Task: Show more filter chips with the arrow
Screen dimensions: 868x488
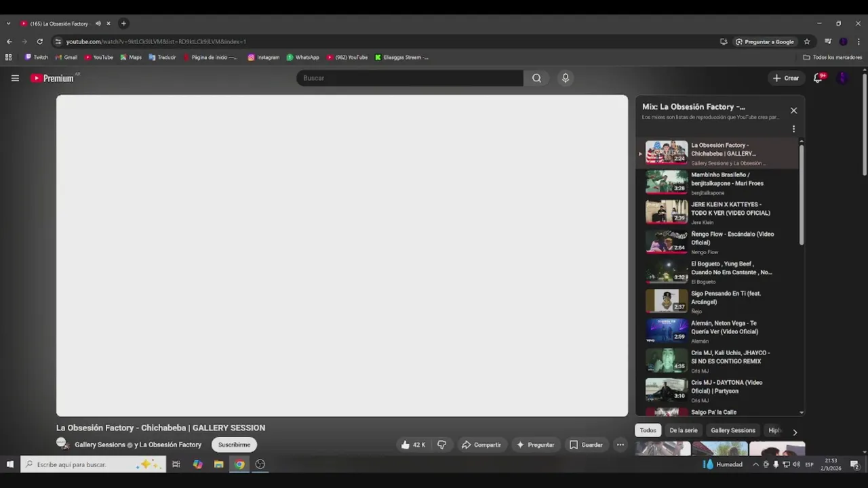Action: [795, 432]
